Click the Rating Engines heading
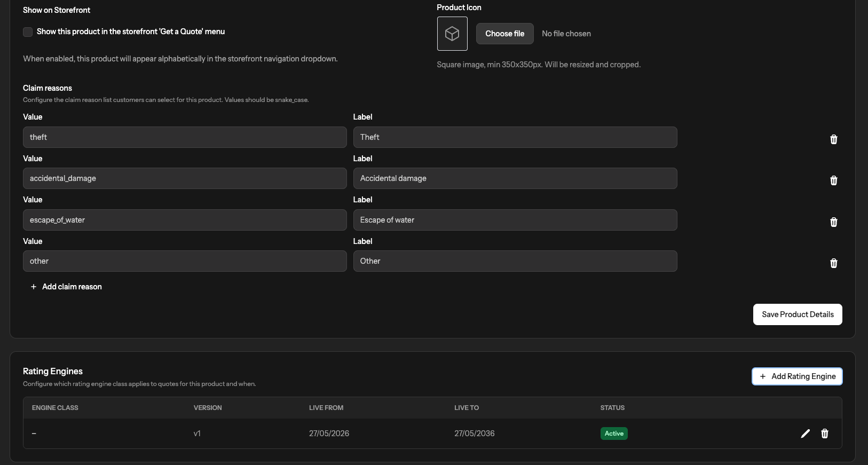 [53, 371]
